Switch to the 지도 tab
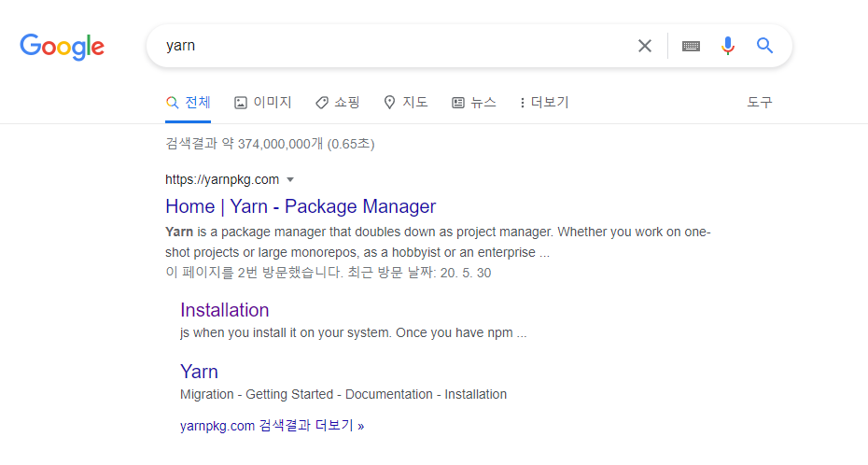The width and height of the screenshot is (868, 465). pos(406,103)
